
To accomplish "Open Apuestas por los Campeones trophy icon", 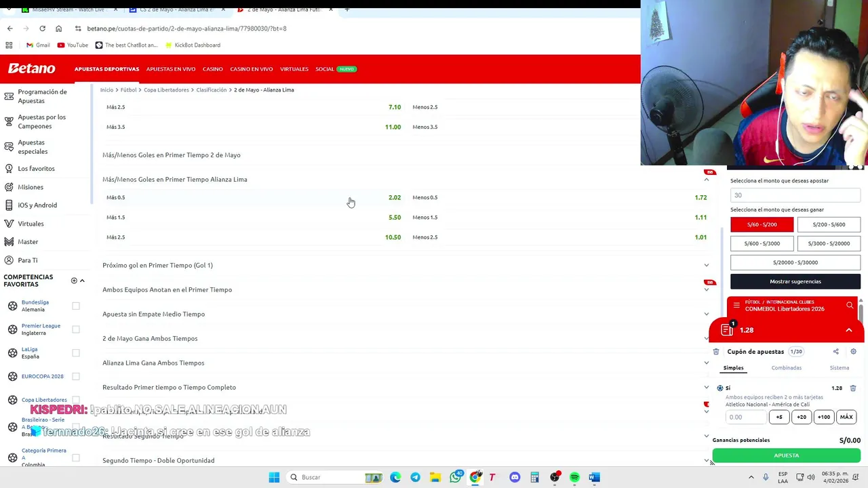I will tap(9, 121).
